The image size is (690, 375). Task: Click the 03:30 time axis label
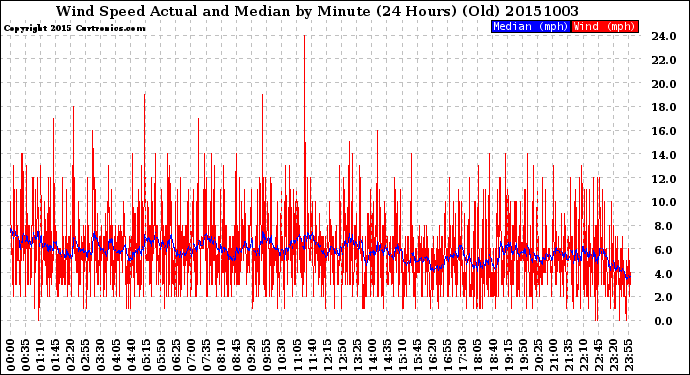point(101,355)
